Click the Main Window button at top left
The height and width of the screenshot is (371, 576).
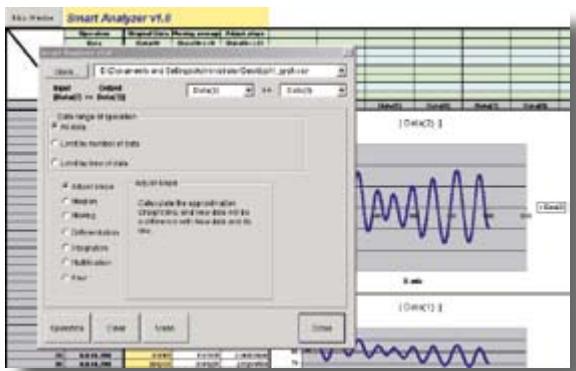(33, 18)
